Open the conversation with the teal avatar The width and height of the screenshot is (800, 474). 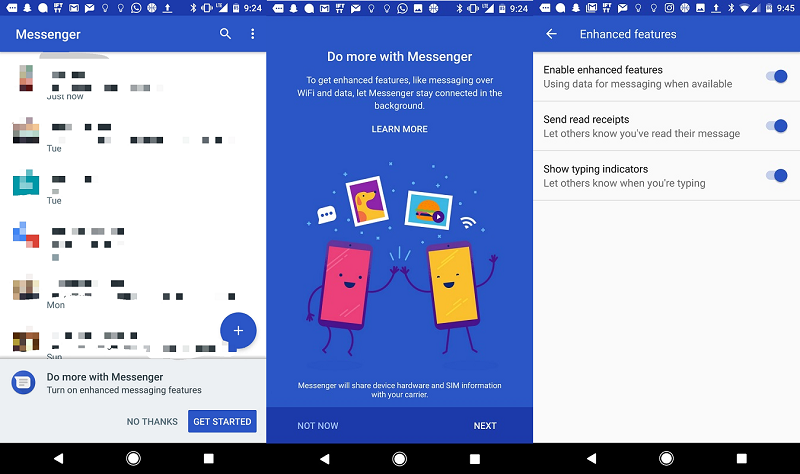tap(133, 188)
